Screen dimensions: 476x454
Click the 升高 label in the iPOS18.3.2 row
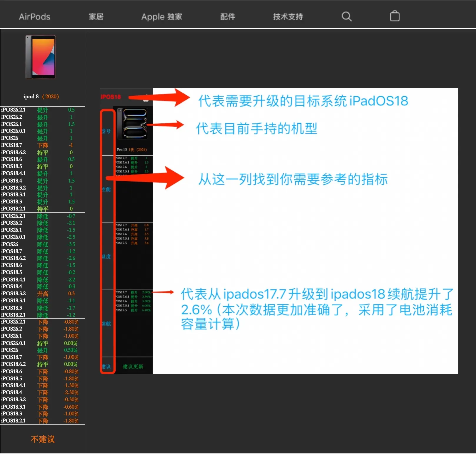(x=43, y=294)
